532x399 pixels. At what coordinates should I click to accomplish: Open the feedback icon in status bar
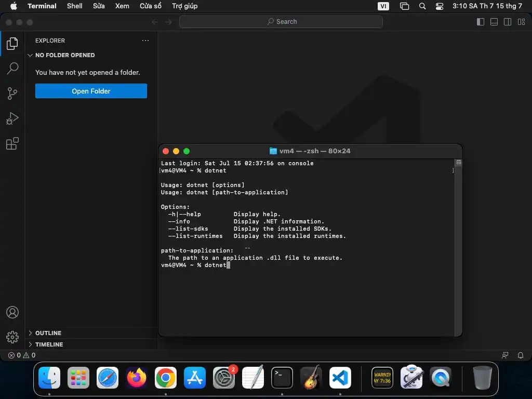pyautogui.click(x=505, y=355)
